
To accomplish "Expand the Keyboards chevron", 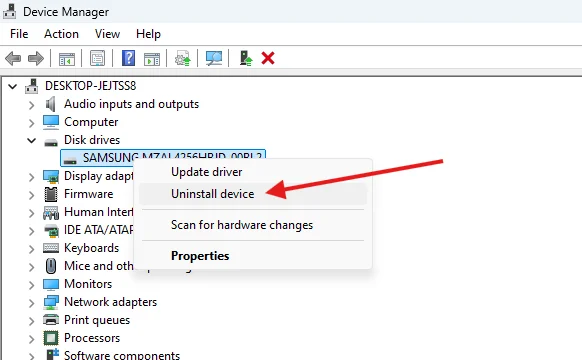I will tap(32, 249).
